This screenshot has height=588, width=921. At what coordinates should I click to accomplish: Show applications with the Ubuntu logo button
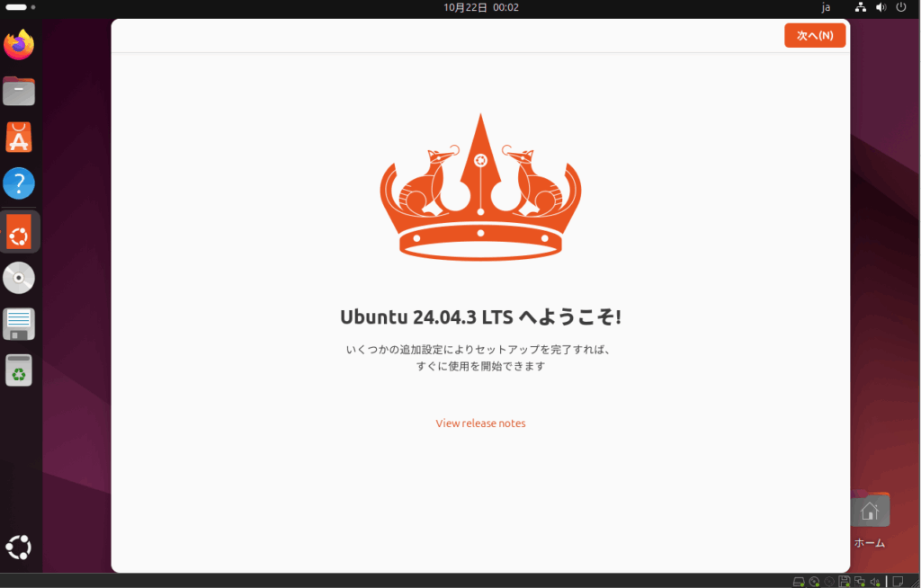pyautogui.click(x=19, y=547)
